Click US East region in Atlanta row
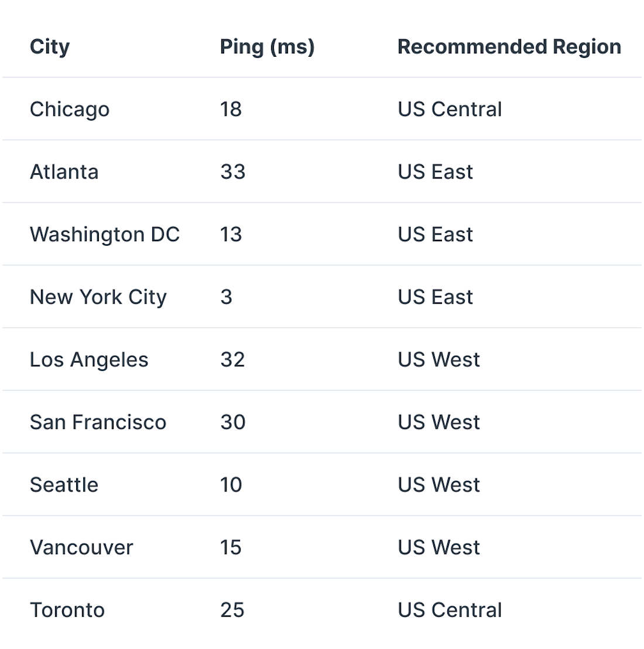Image resolution: width=644 pixels, height=649 pixels. point(435,172)
